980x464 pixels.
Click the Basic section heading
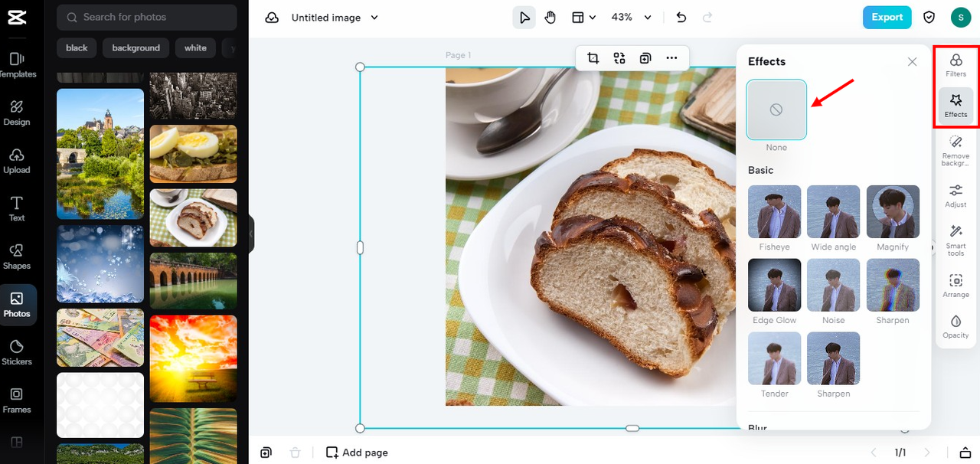[761, 170]
